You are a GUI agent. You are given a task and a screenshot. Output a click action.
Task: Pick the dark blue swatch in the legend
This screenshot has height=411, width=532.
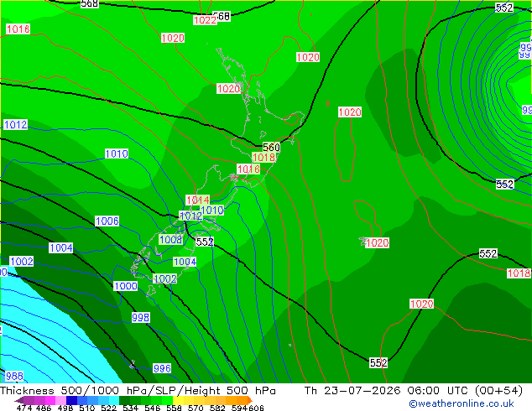pos(71,400)
